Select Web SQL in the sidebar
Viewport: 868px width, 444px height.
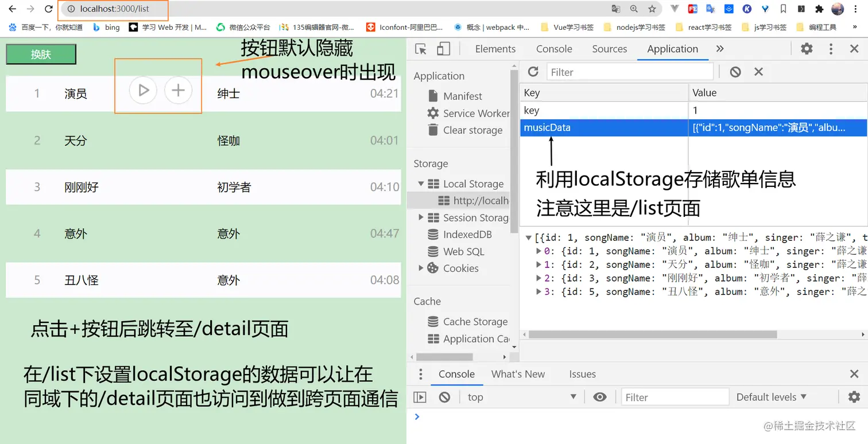pyautogui.click(x=456, y=252)
